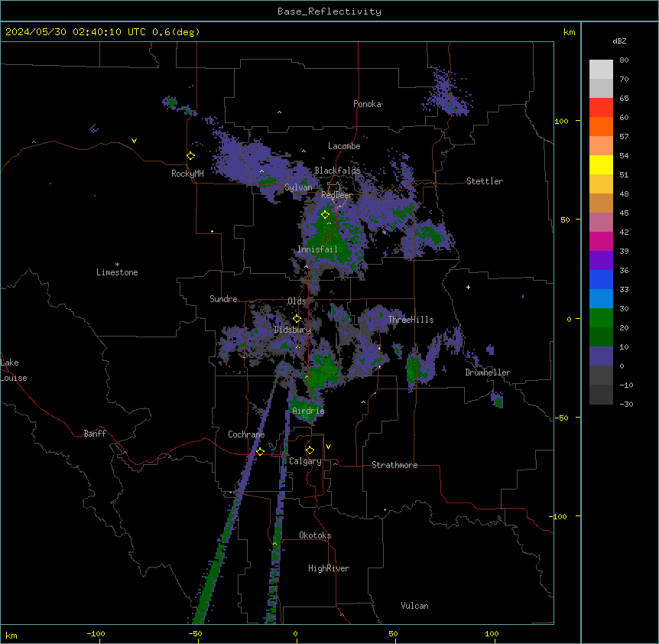This screenshot has height=644, width=659.
Task: Select the Okotoks town label
Action: [315, 535]
